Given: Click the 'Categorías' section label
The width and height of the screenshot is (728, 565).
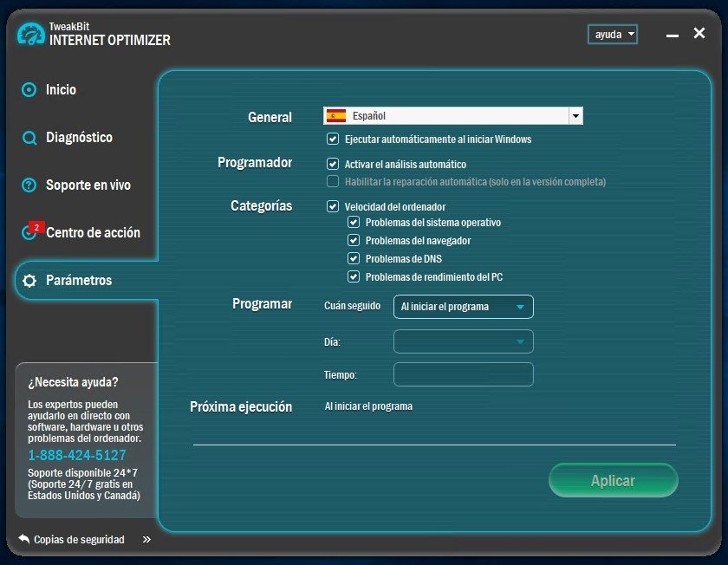Looking at the screenshot, I should pos(262,205).
